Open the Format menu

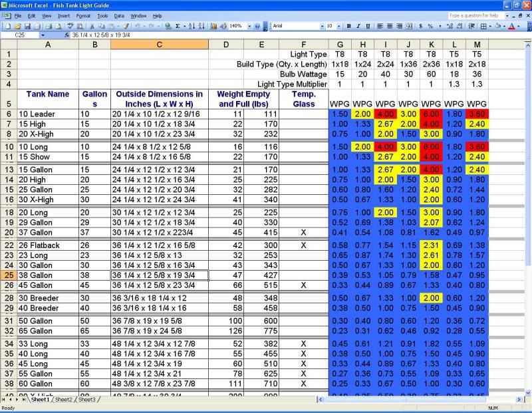click(83, 15)
